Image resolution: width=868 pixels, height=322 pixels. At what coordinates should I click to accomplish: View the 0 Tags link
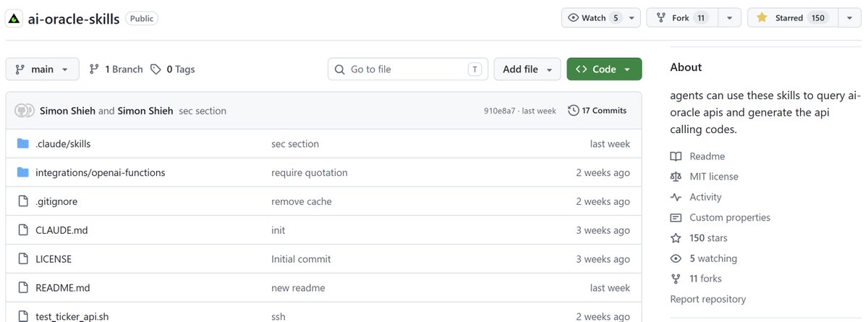[x=173, y=69]
